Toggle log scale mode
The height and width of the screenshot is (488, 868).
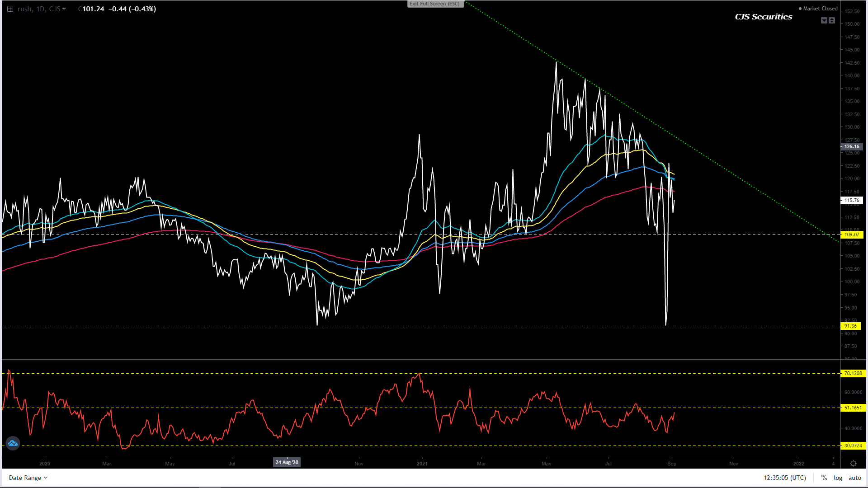[838, 478]
